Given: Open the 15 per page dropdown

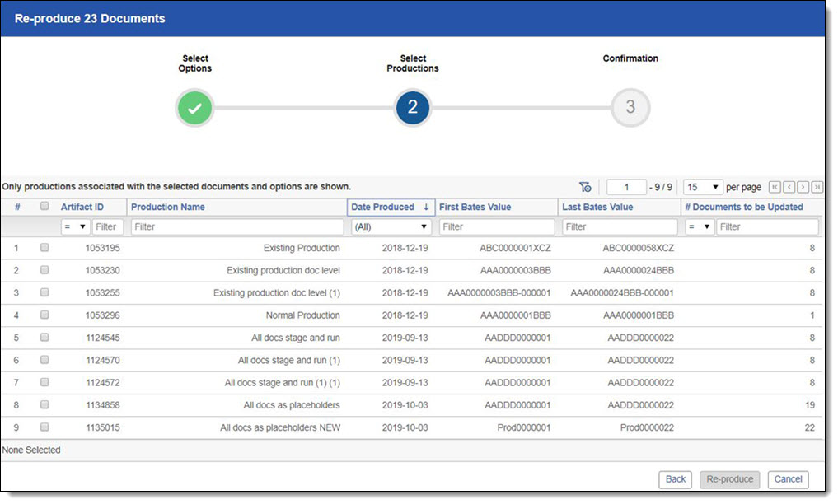Looking at the screenshot, I should (703, 187).
